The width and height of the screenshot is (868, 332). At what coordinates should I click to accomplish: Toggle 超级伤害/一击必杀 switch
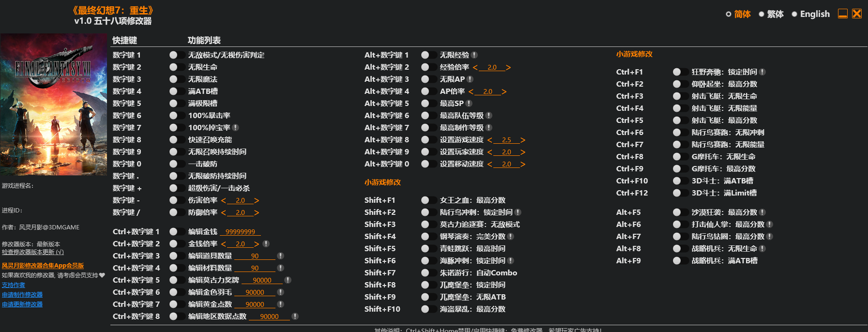point(177,188)
